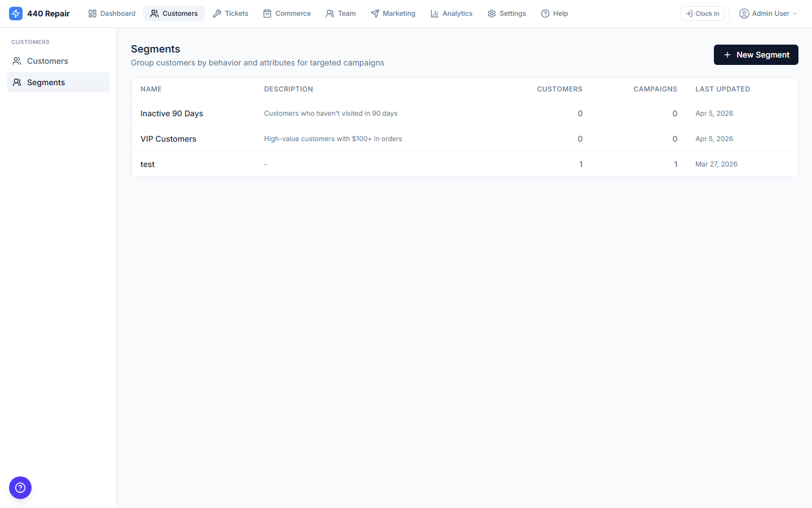Open the Inactive 90 Days segment

click(171, 113)
